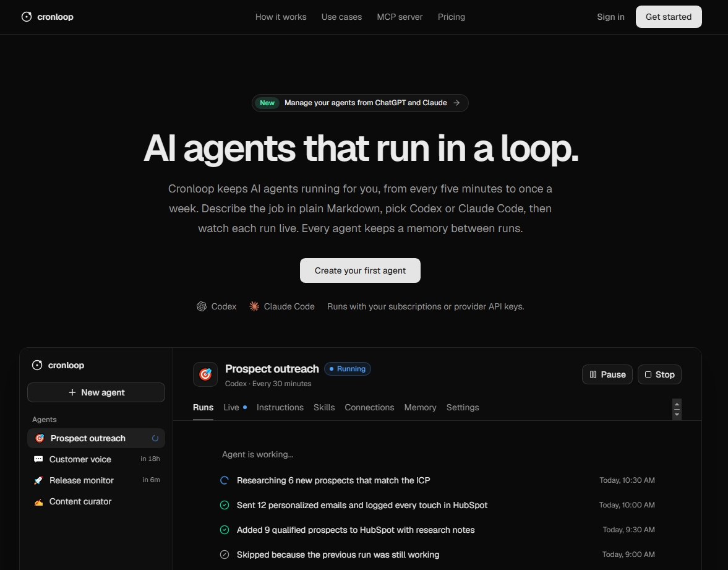The height and width of the screenshot is (570, 728).
Task: Click the cronloop wordmark in the header
Action: pyautogui.click(x=55, y=17)
